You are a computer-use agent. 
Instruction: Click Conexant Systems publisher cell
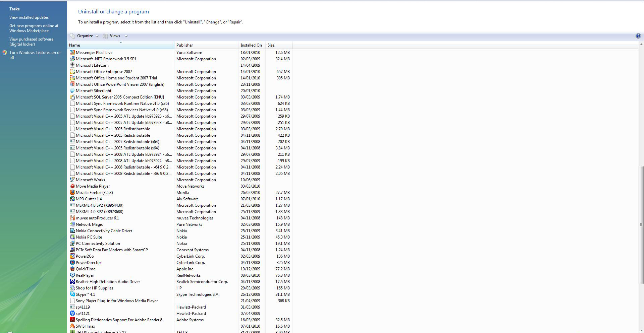193,250
